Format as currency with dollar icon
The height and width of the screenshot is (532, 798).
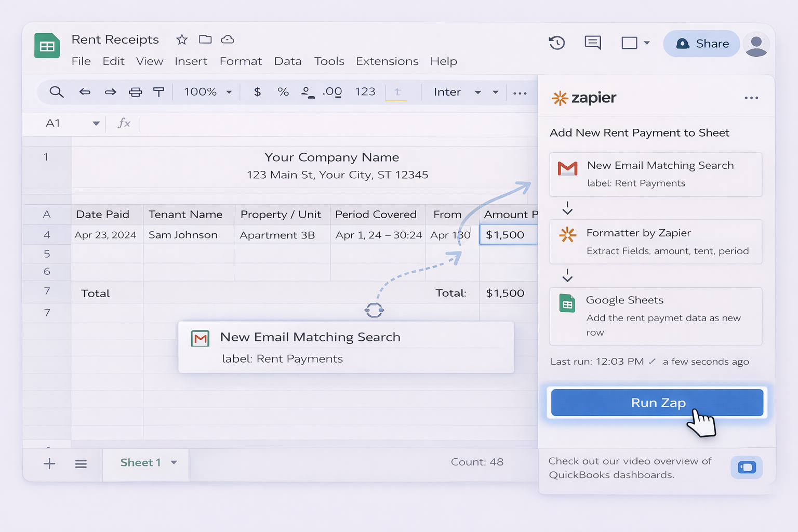(x=257, y=92)
